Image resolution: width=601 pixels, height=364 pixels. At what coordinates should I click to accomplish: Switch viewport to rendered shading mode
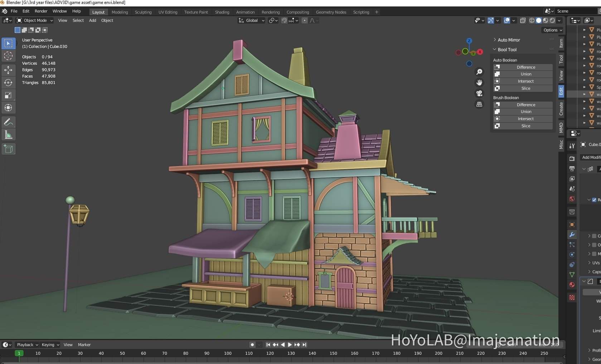[x=552, y=20]
